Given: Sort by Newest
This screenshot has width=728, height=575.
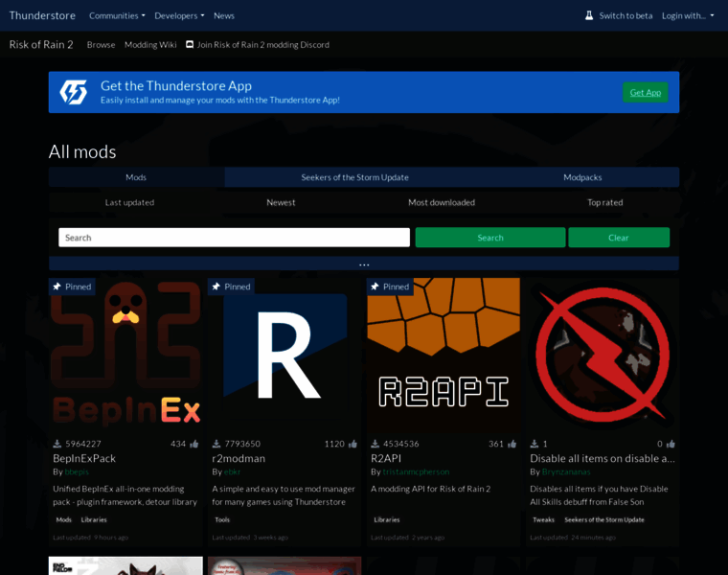Looking at the screenshot, I should point(281,202).
